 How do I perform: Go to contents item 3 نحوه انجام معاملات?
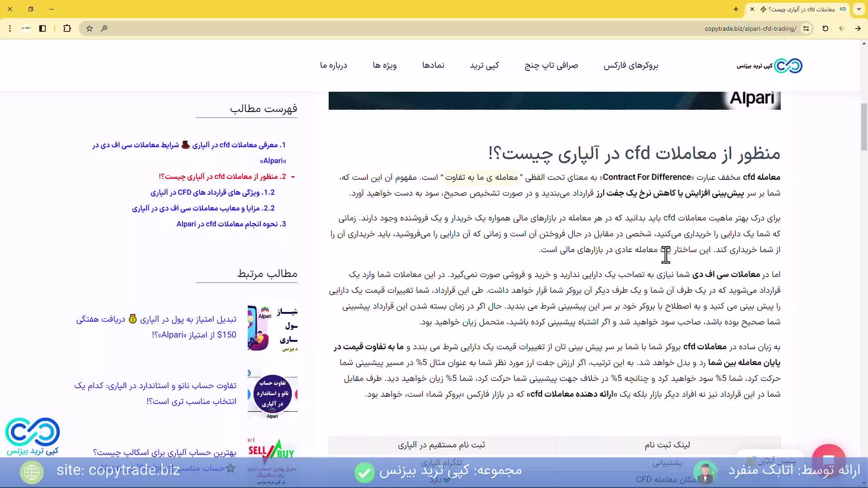[231, 224]
